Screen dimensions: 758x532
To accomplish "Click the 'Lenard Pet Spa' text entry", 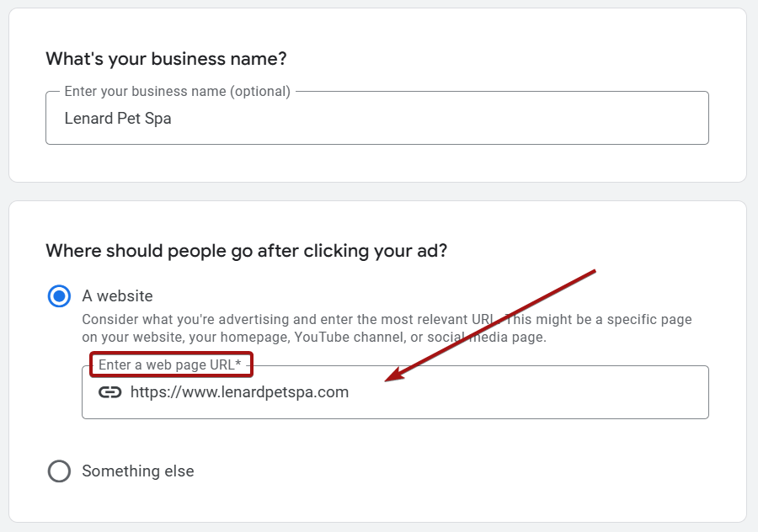I will [x=118, y=119].
